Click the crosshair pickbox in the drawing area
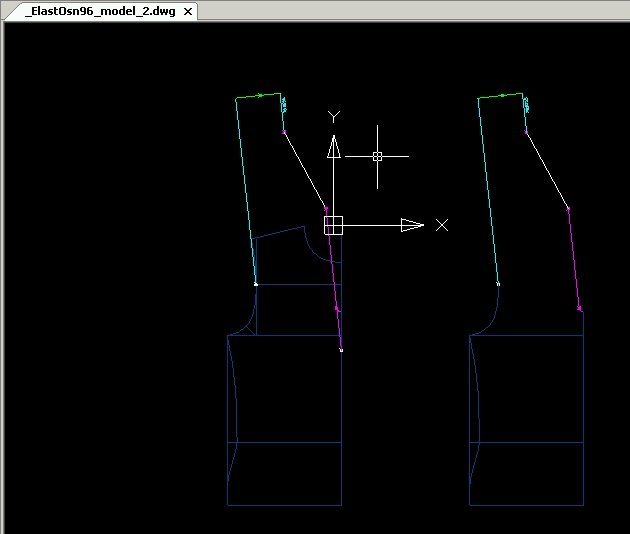The height and width of the screenshot is (534, 630). click(x=377, y=156)
